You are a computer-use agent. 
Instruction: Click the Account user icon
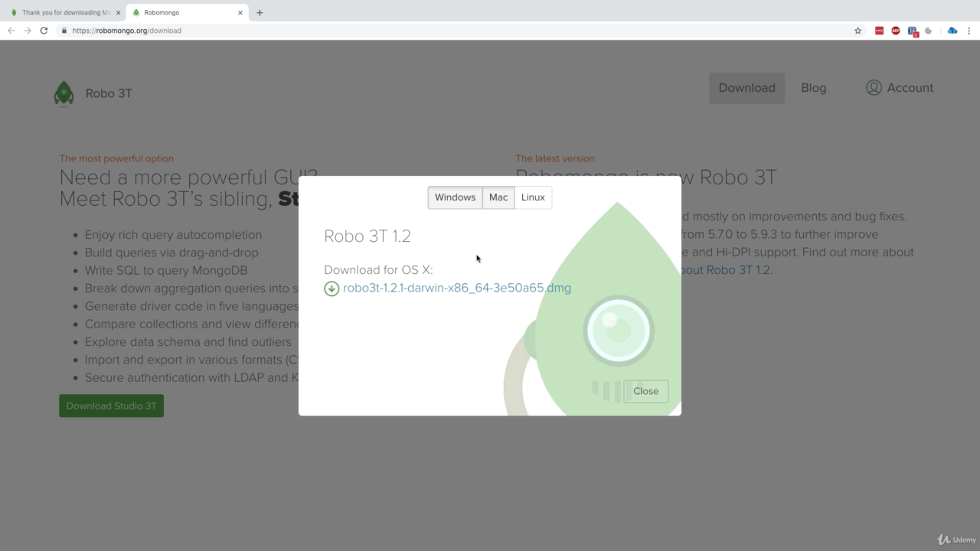coord(874,88)
